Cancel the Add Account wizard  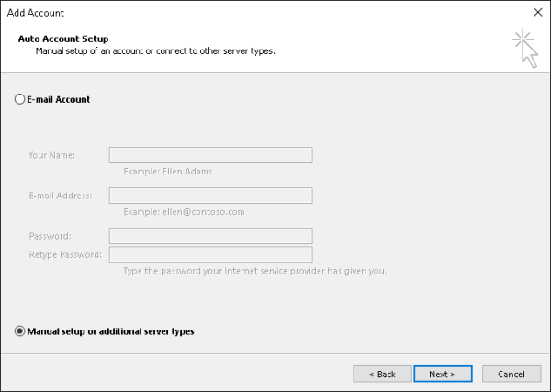[x=511, y=374]
